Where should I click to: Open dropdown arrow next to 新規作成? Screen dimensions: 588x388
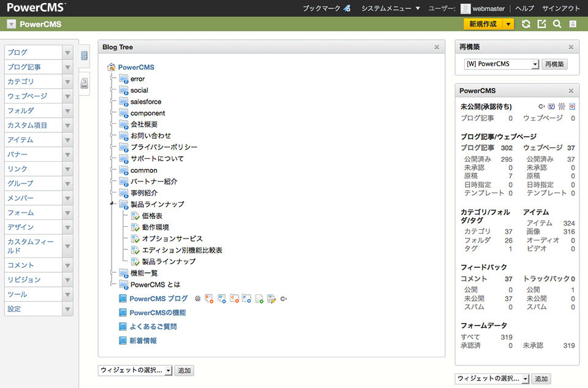tap(508, 24)
